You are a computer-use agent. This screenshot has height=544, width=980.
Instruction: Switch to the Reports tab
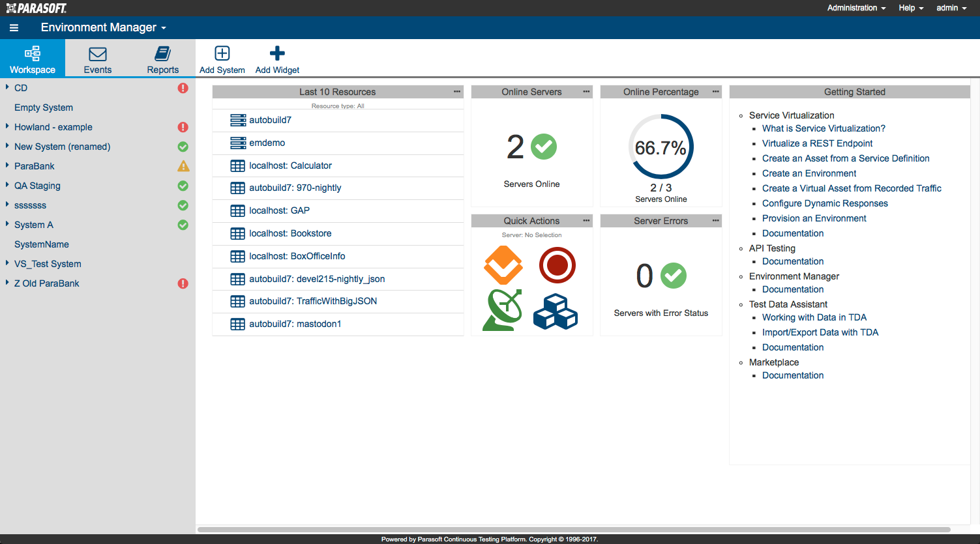tap(163, 59)
